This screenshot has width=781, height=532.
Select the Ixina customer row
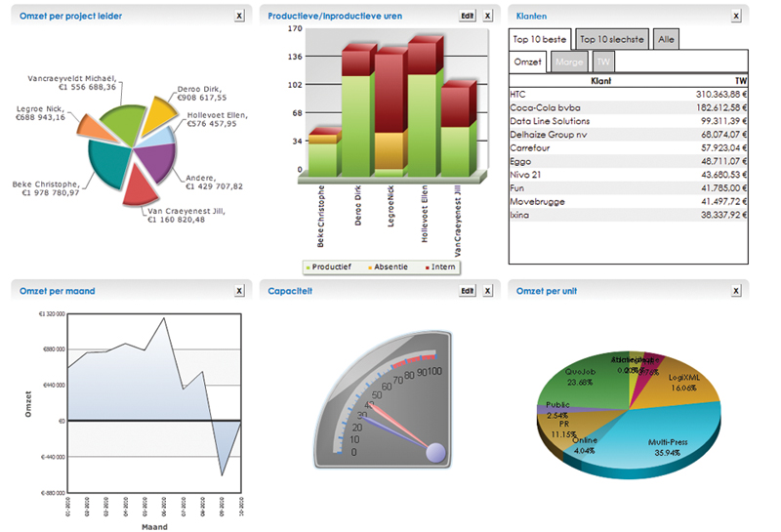pos(628,215)
